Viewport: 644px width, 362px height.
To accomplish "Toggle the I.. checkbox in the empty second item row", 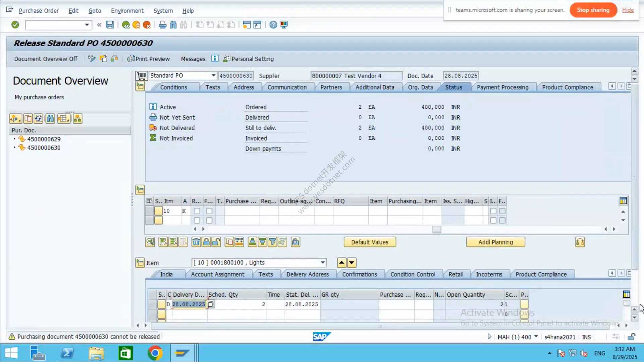I will (493, 220).
